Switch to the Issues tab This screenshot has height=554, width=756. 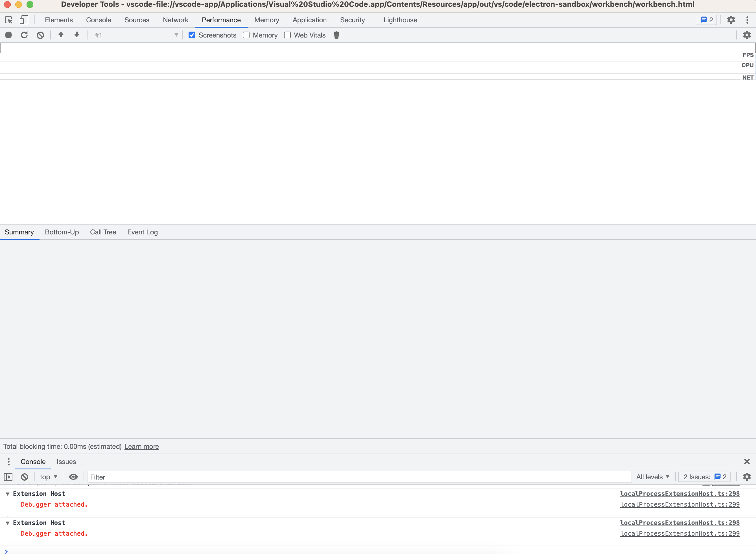[x=66, y=461]
